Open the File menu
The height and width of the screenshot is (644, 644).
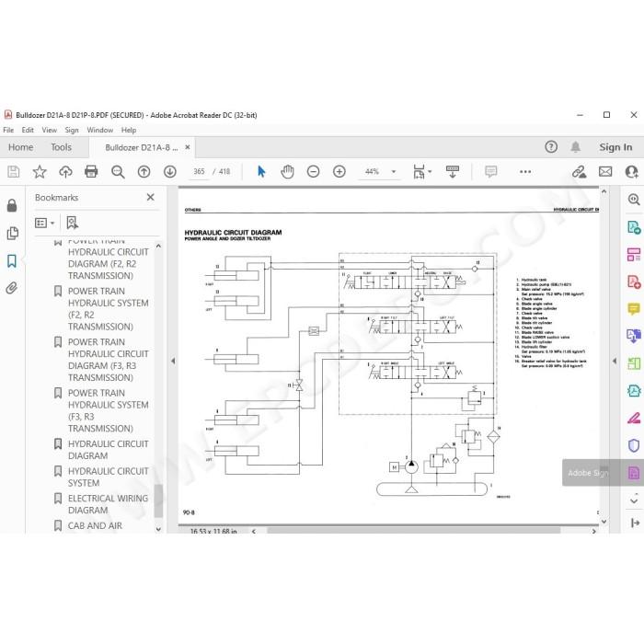(x=8, y=130)
